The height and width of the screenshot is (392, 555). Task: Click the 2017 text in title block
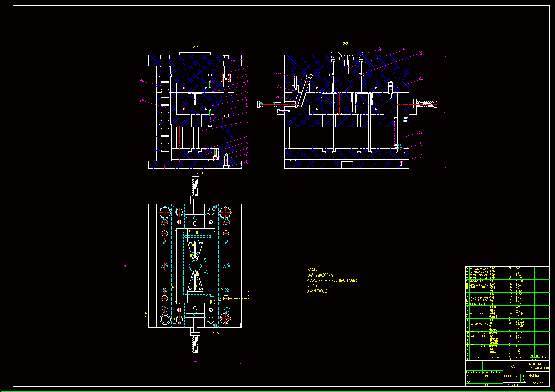click(529, 368)
